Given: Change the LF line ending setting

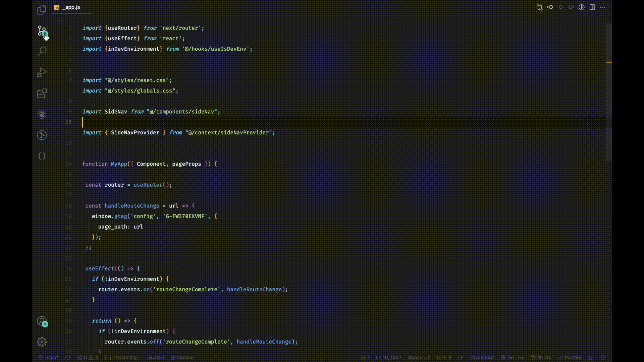Looking at the screenshot, I should pos(461,358).
